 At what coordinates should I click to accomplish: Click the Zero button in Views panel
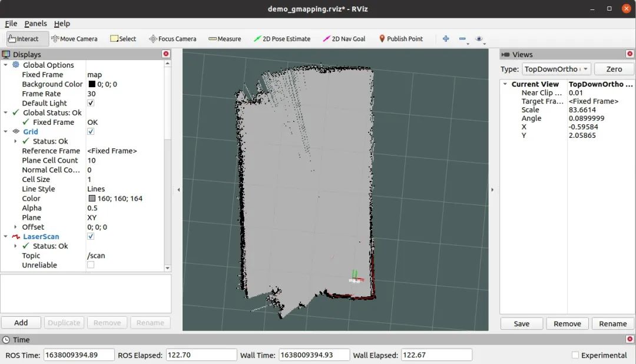coord(614,69)
